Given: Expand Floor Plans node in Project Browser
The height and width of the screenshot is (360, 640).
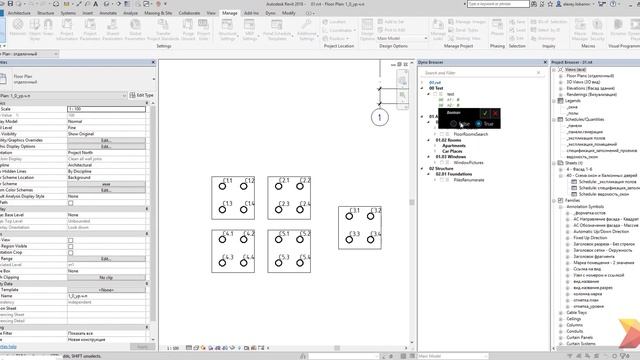Looking at the screenshot, I should coord(560,76).
